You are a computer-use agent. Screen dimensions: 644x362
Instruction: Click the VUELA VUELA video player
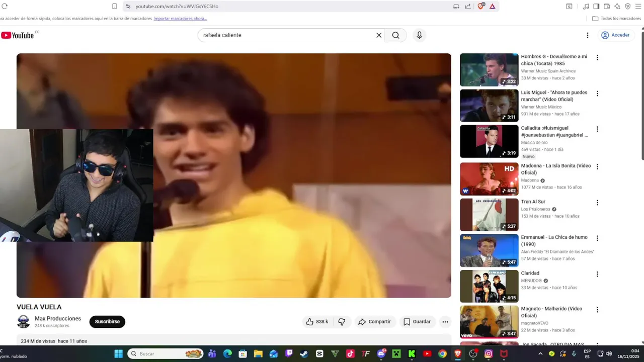(x=234, y=175)
